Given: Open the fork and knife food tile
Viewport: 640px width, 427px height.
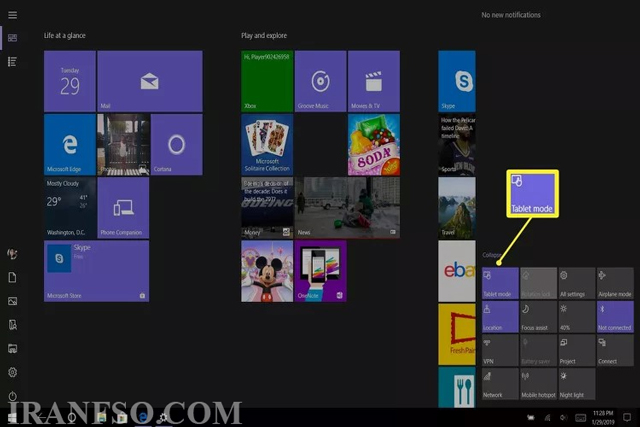Looking at the screenshot, I should click(x=457, y=387).
